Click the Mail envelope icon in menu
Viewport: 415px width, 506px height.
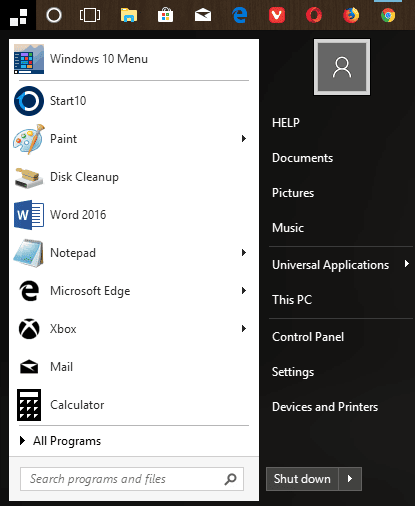(x=29, y=367)
